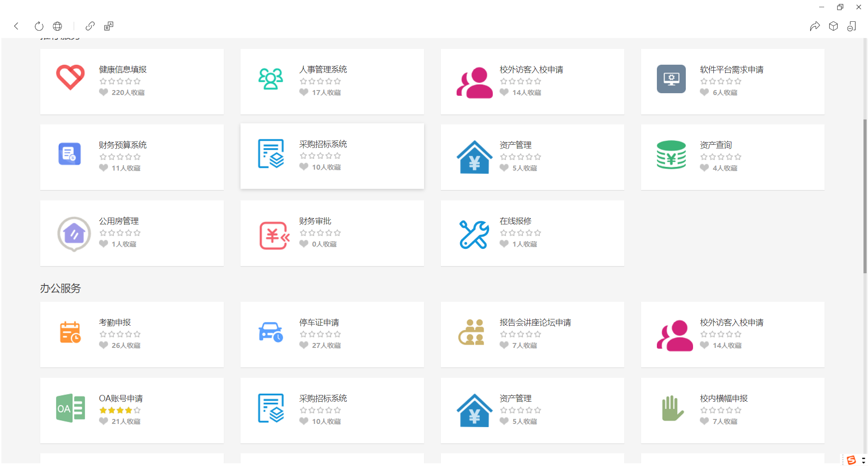Click the fifth rating star on 健康信息填报

137,81
